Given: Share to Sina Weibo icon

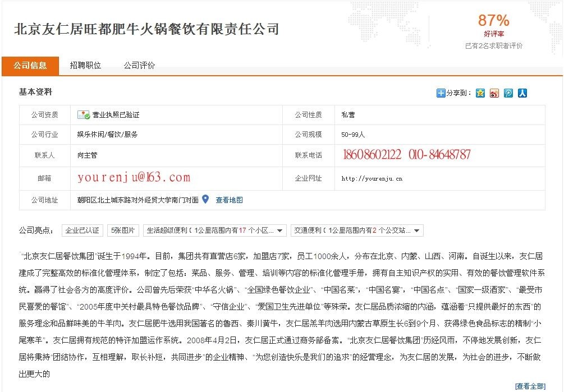Looking at the screenshot, I should [494, 93].
